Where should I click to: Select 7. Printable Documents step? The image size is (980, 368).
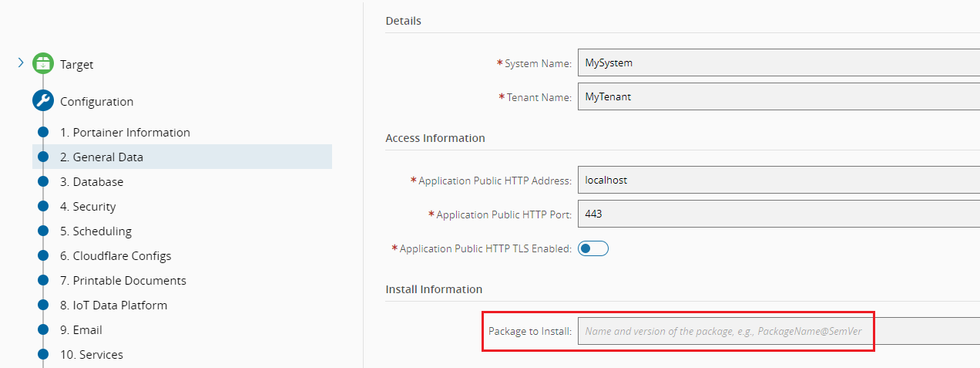click(123, 280)
